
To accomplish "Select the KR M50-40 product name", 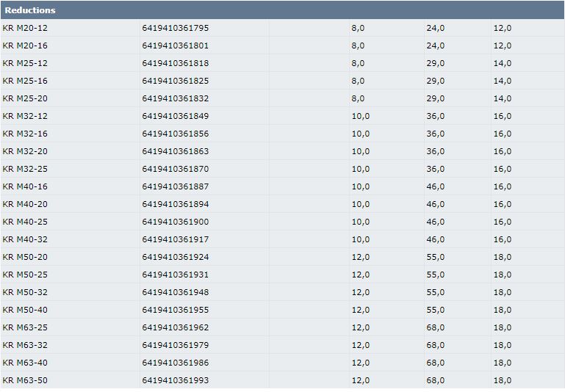I will [x=25, y=311].
